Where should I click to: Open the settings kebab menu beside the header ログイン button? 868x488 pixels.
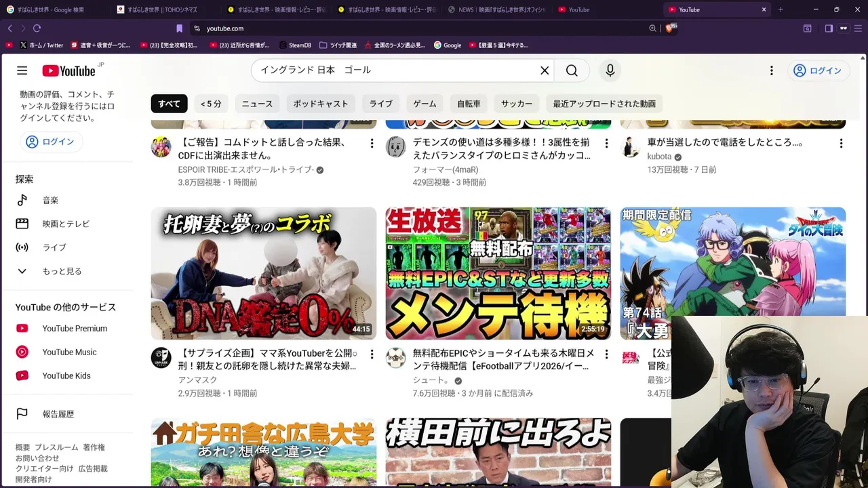click(771, 70)
